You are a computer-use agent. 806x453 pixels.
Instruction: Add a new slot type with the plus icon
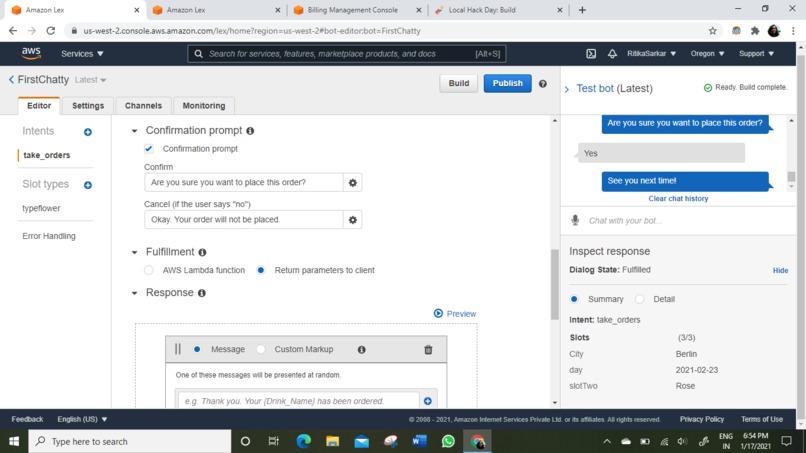(x=88, y=185)
